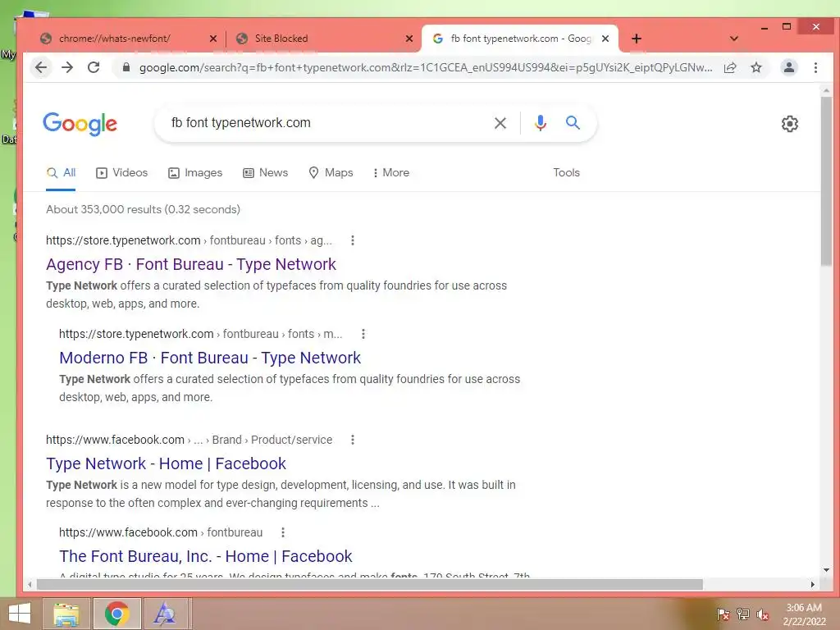Open a new tab with plus button
Image resolution: width=840 pixels, height=630 pixels.
point(637,39)
